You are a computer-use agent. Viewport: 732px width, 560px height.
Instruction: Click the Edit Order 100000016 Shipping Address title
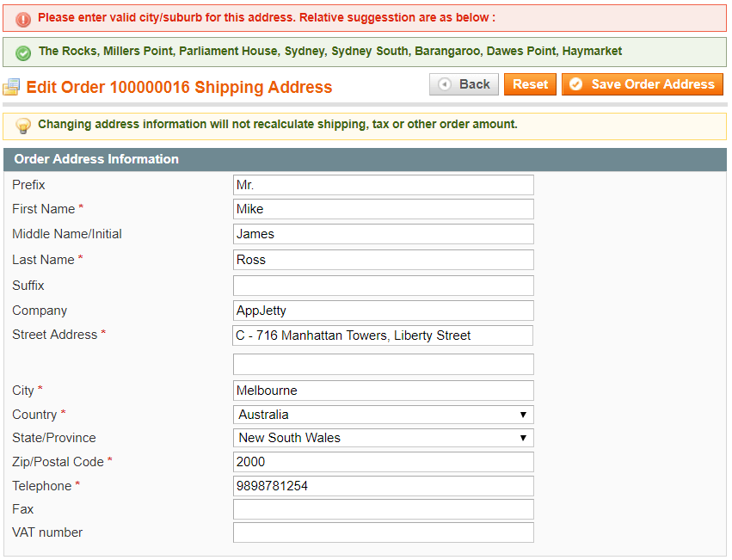[179, 88]
